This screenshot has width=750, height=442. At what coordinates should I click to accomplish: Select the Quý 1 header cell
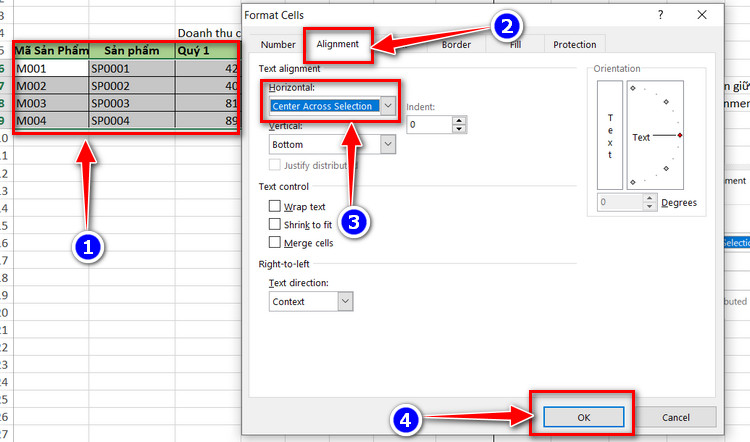[207, 51]
